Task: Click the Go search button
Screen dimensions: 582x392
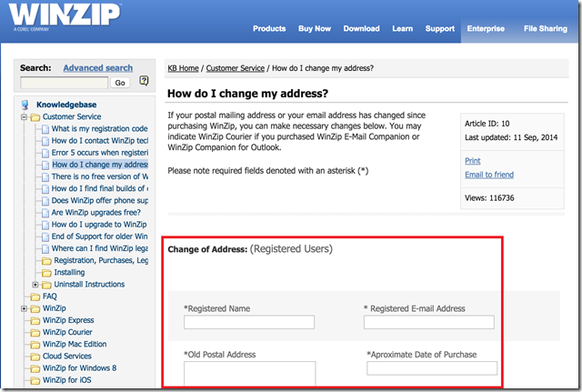Action: [x=120, y=83]
